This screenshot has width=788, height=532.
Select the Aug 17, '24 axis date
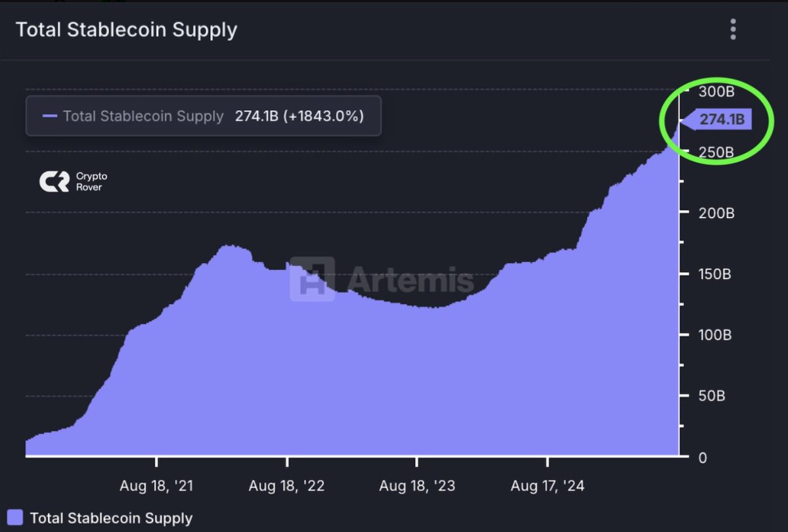(x=548, y=487)
